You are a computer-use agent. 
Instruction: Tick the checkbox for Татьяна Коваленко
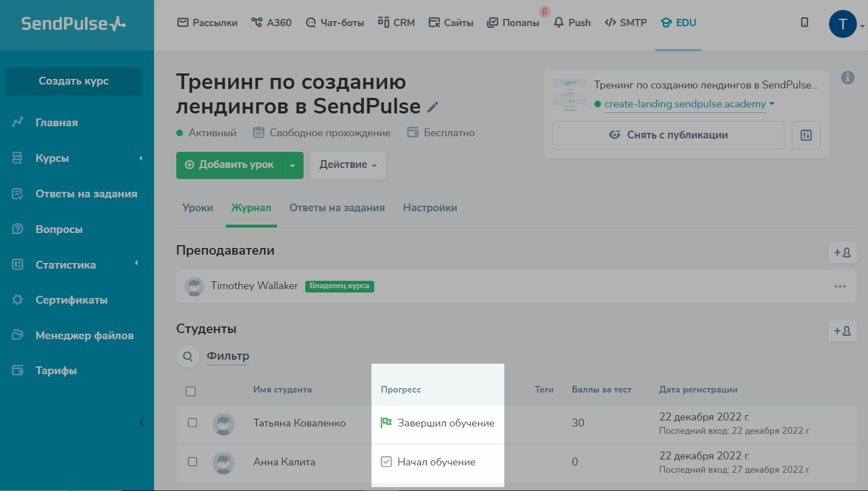coord(192,423)
